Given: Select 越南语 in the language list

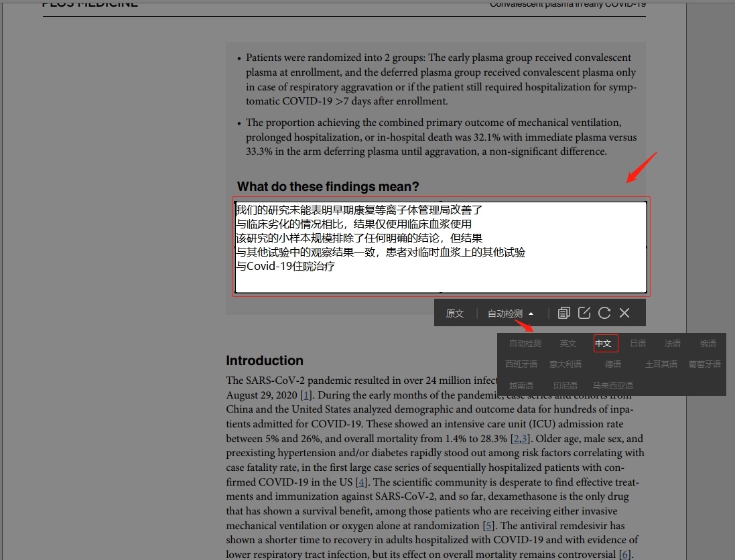Looking at the screenshot, I should [521, 386].
